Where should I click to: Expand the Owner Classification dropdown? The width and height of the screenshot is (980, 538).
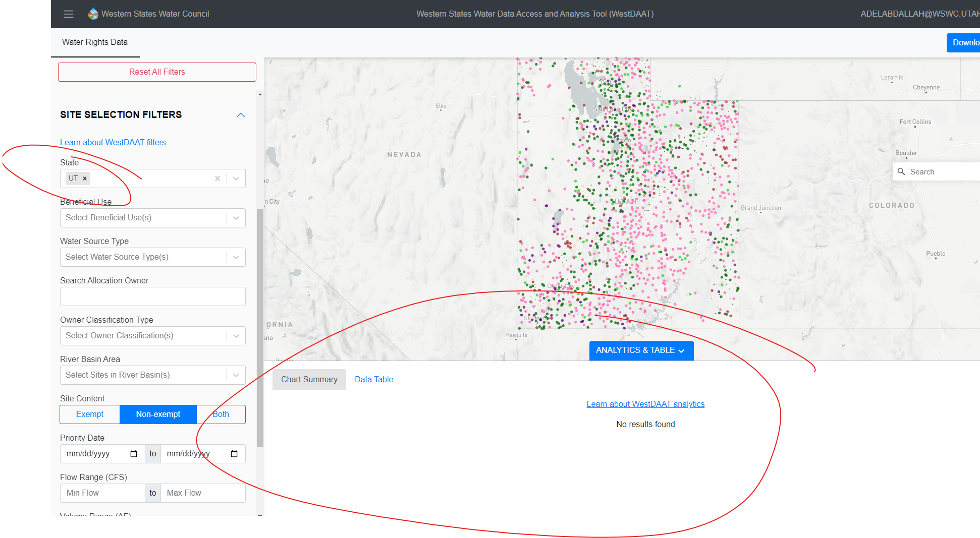[236, 335]
